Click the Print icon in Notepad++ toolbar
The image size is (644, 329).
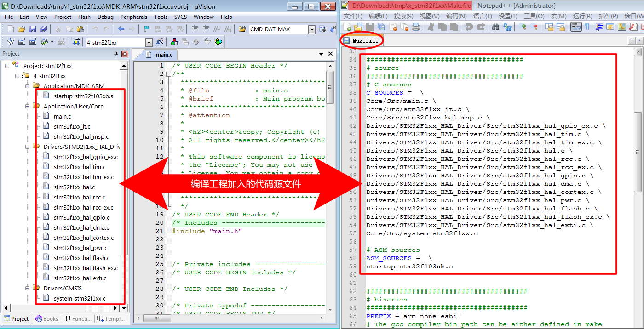(416, 27)
